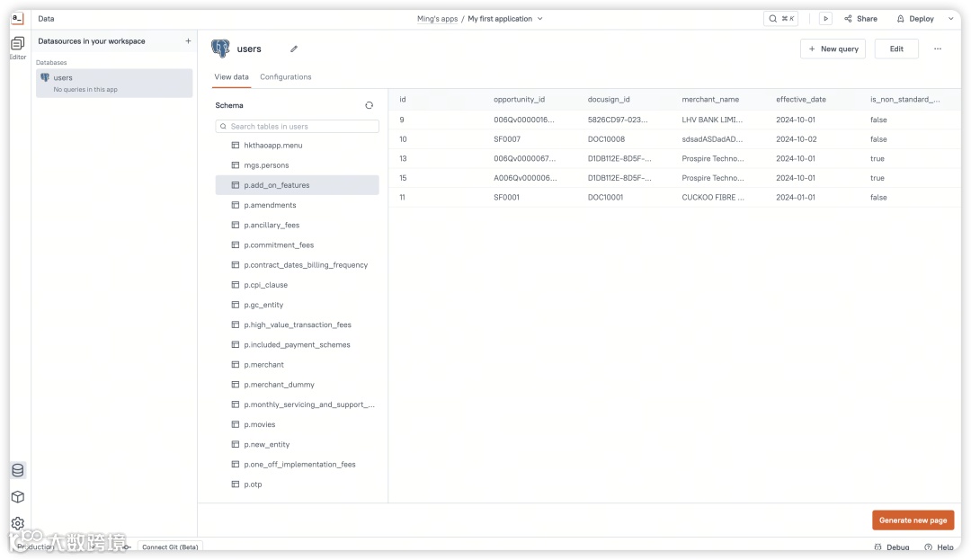Click the merchant_name column header

(710, 99)
